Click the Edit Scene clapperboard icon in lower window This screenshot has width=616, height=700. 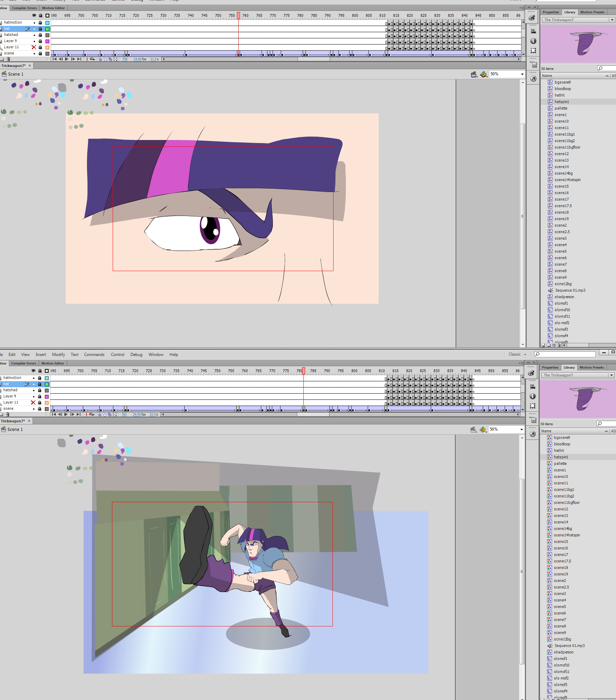(x=473, y=430)
